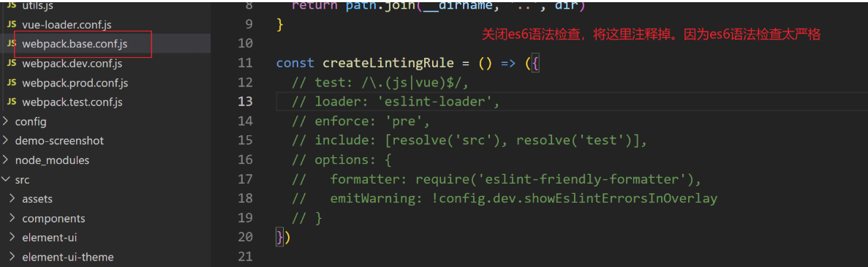Place cursor on "// enforce: 'pre'," comment

point(361,121)
